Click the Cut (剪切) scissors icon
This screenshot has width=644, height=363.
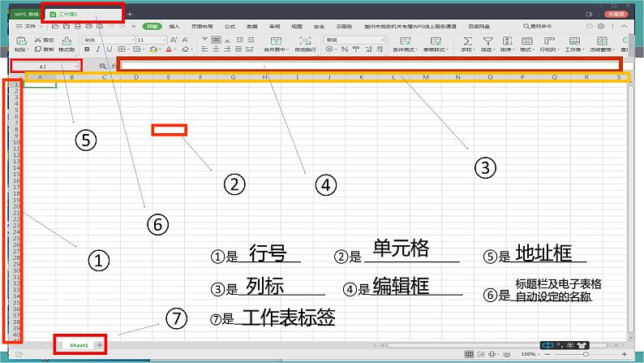[38, 40]
